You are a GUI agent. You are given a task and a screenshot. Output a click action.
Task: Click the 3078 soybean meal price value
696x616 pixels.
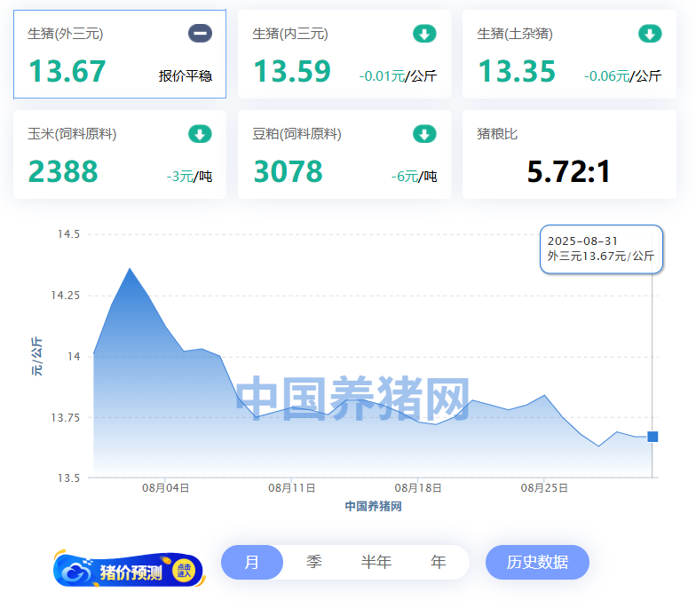pos(288,171)
